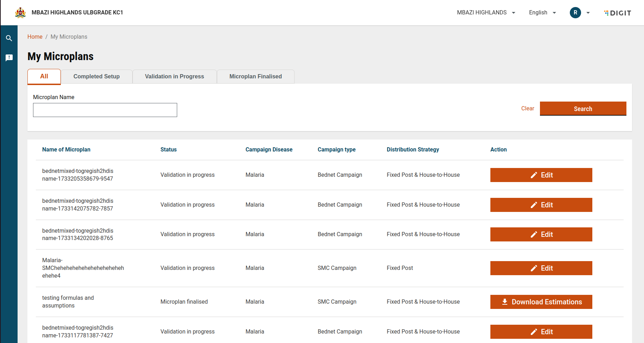This screenshot has width=644, height=343.
Task: Focus the Microplan Name input field
Action: pyautogui.click(x=105, y=110)
